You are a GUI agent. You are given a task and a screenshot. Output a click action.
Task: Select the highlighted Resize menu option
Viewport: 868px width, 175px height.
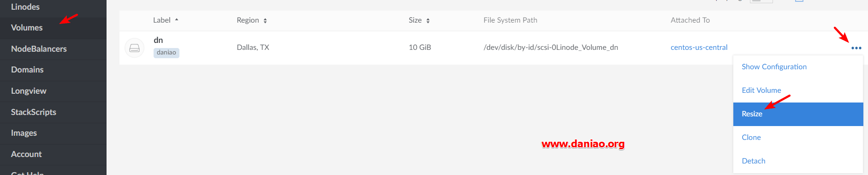[798, 114]
